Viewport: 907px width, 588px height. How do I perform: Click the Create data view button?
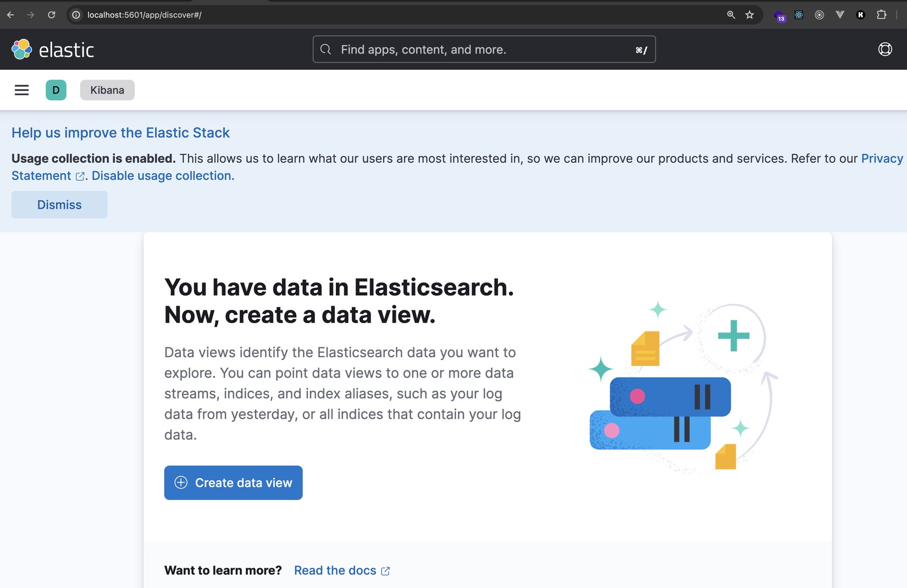[x=233, y=482]
